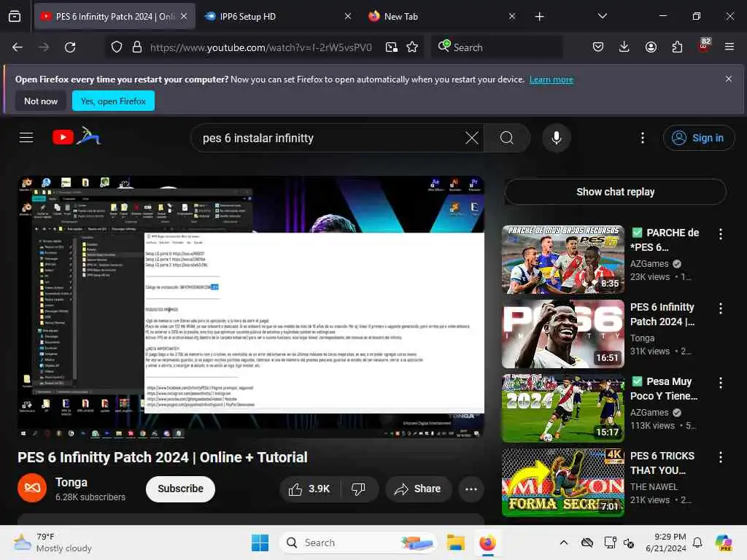Subscribe to Tonga channel
This screenshot has width=747, height=560.
tap(180, 489)
